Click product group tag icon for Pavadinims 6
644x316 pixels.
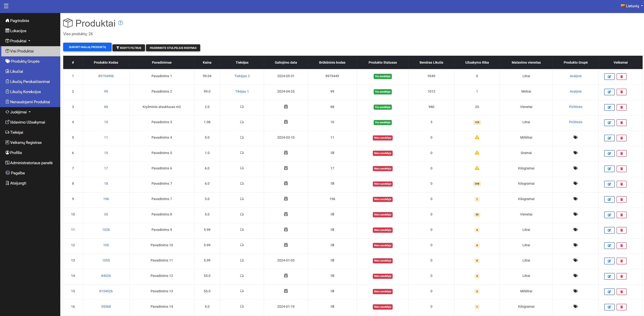coord(575,168)
